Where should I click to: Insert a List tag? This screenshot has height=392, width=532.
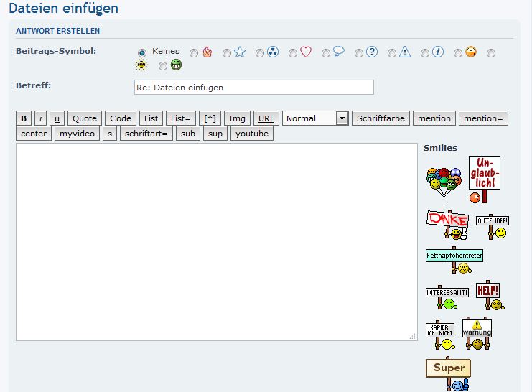tap(151, 118)
